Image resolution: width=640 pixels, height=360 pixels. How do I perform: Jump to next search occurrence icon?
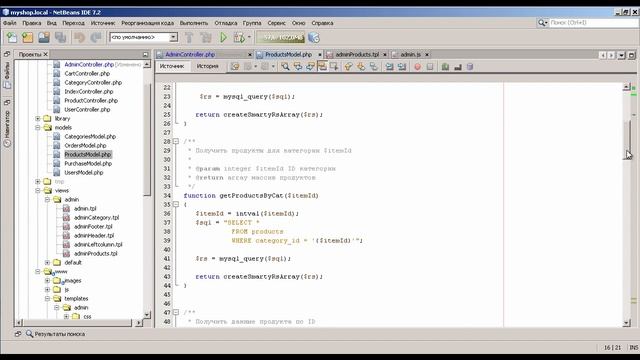310,67
